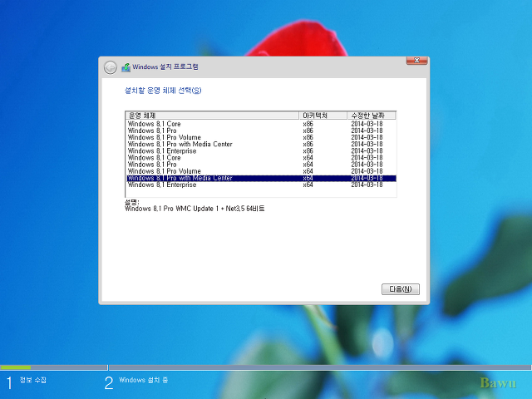
Task: Click the setup progress bar
Action: [x=266, y=367]
